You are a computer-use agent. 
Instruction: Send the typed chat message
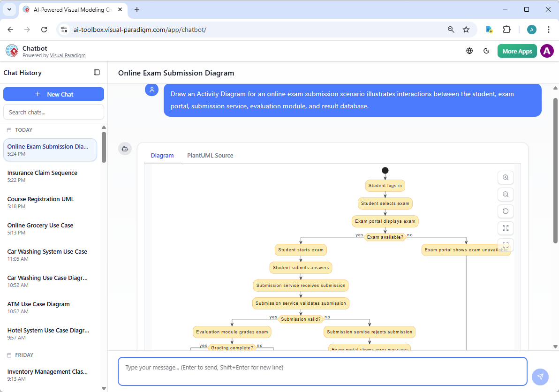(x=540, y=377)
